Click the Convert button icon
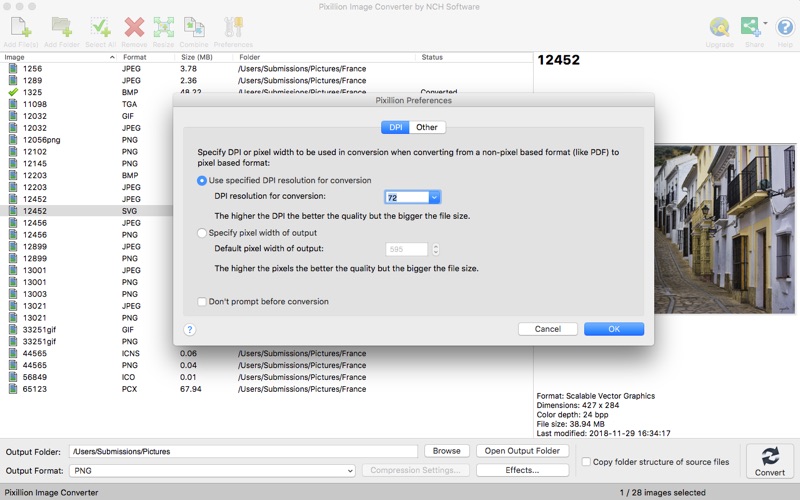Screen dimensions: 800x500 coord(770,456)
